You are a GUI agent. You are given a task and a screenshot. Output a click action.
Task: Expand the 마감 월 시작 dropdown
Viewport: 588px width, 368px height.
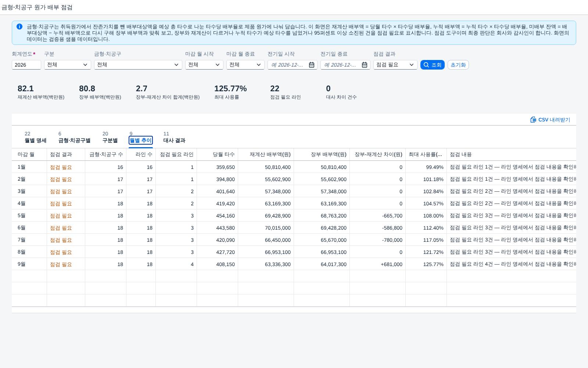218,65
